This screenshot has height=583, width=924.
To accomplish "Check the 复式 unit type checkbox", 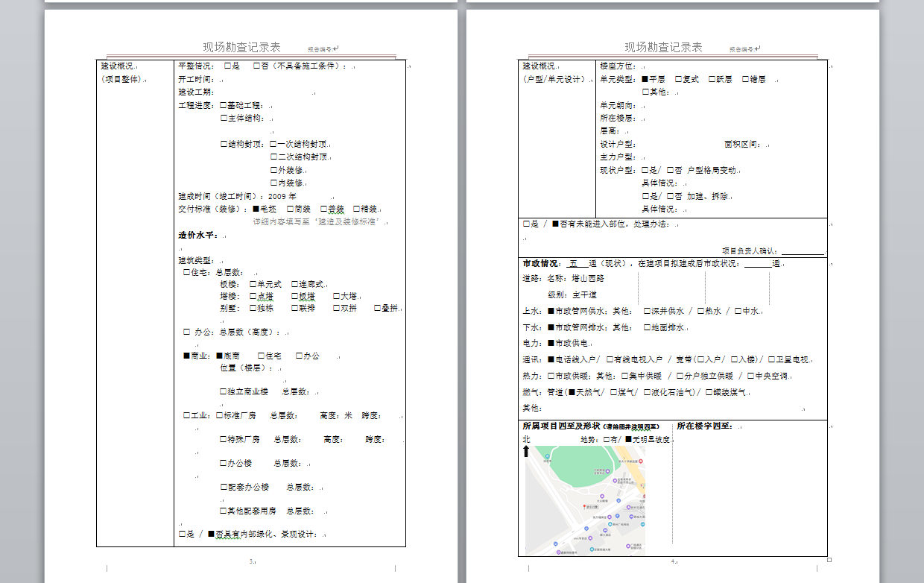I will pos(679,79).
